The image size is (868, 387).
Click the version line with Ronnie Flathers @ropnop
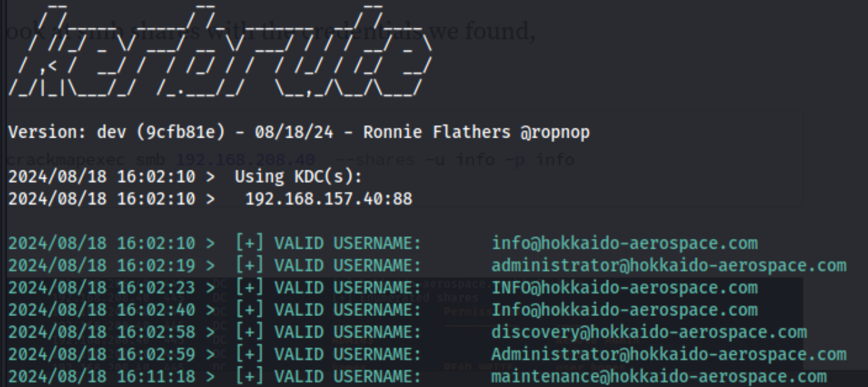click(x=299, y=134)
